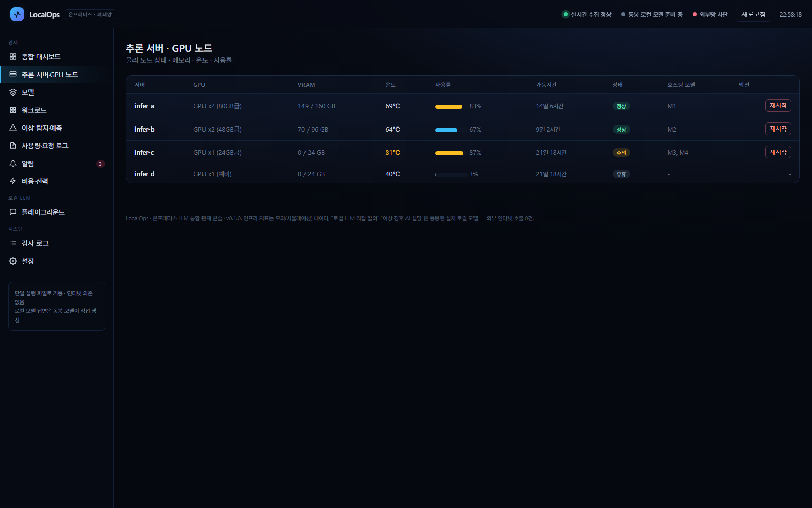The height and width of the screenshot is (508, 812).
Task: Click 재시작 button in infer-c row
Action: coord(778,152)
